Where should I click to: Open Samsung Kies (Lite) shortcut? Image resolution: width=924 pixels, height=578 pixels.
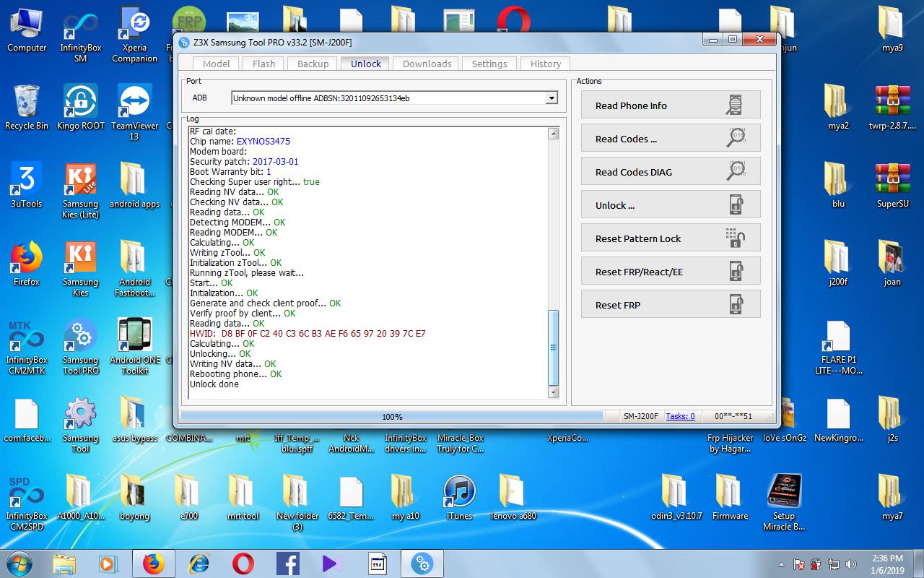click(81, 190)
